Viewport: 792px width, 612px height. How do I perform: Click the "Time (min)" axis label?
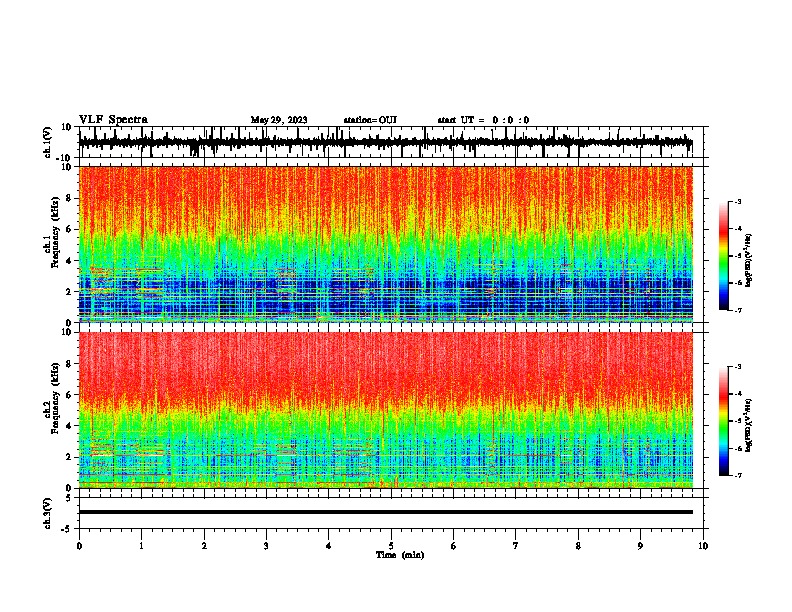coord(400,555)
